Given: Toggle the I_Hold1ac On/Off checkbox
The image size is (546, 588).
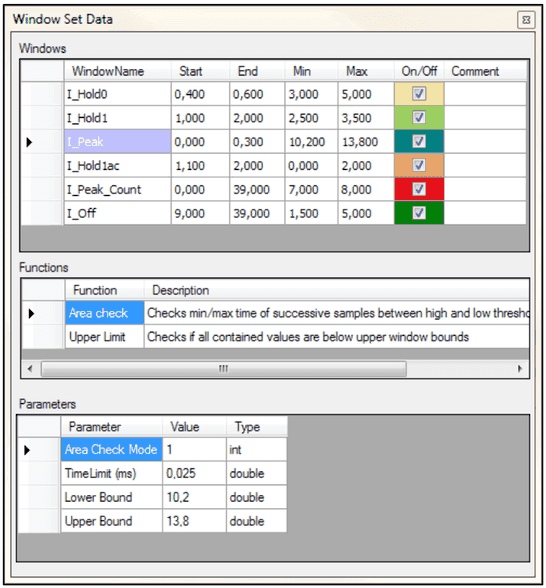Looking at the screenshot, I should 418,165.
